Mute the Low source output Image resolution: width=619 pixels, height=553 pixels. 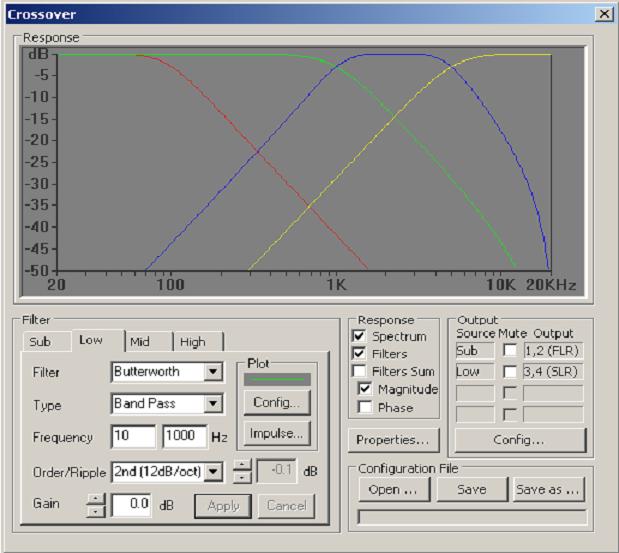click(x=510, y=372)
